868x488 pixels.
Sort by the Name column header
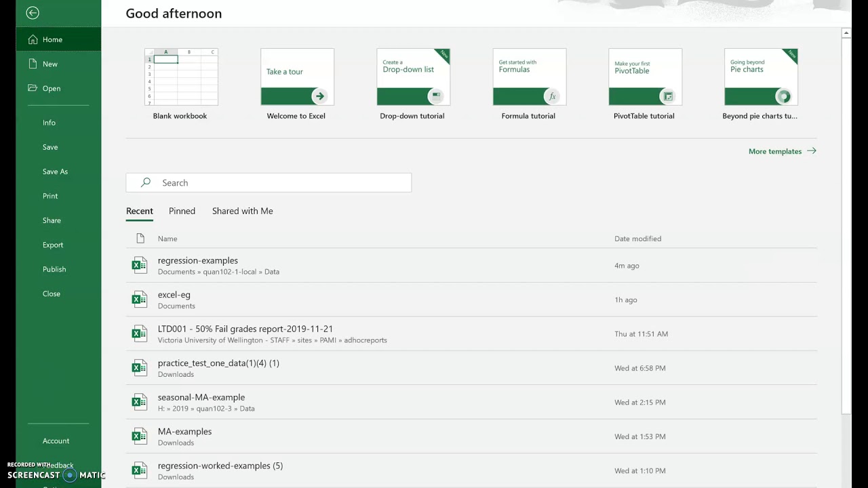click(x=167, y=239)
